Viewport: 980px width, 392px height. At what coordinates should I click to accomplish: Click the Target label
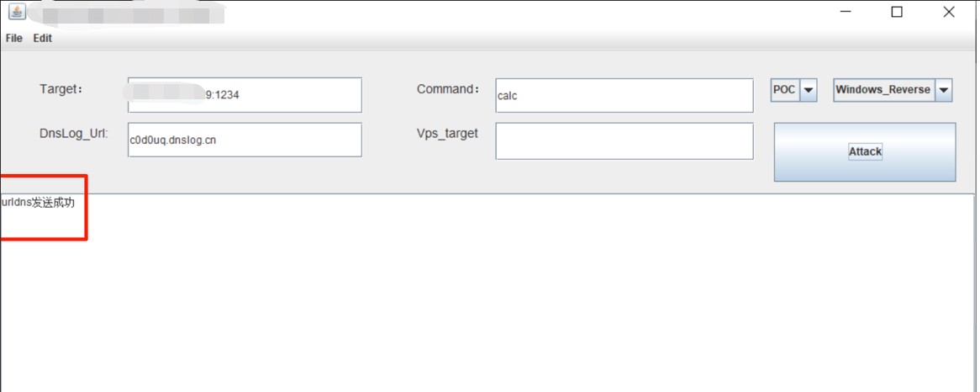click(x=61, y=89)
